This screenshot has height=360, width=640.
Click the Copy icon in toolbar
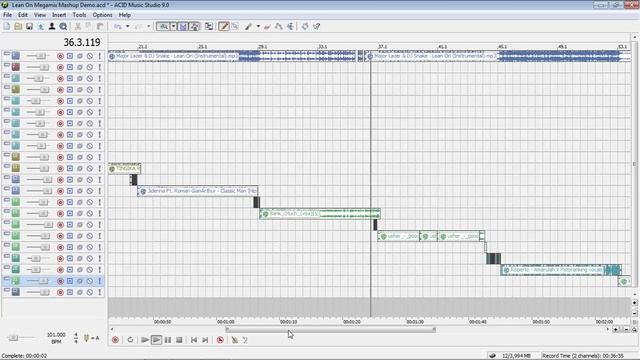point(89,27)
